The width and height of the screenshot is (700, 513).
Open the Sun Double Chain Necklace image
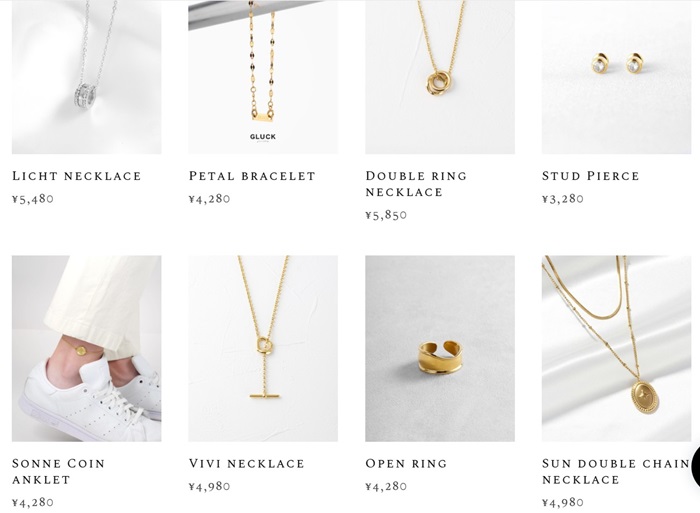tap(617, 348)
